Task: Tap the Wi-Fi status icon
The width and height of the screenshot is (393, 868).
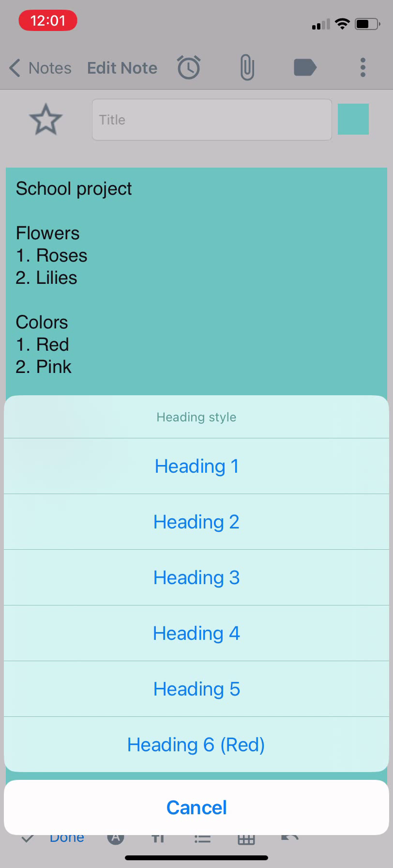Action: tap(343, 24)
